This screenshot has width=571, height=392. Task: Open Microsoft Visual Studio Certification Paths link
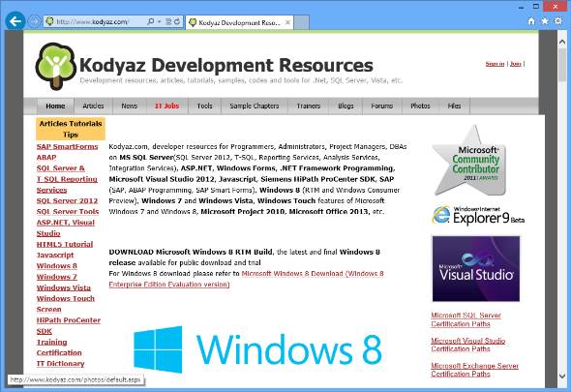(x=468, y=345)
